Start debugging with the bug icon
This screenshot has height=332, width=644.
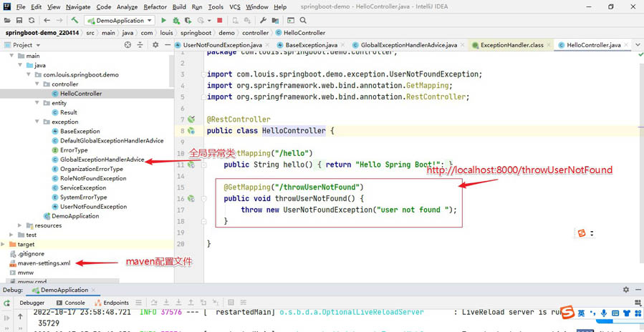pyautogui.click(x=176, y=20)
